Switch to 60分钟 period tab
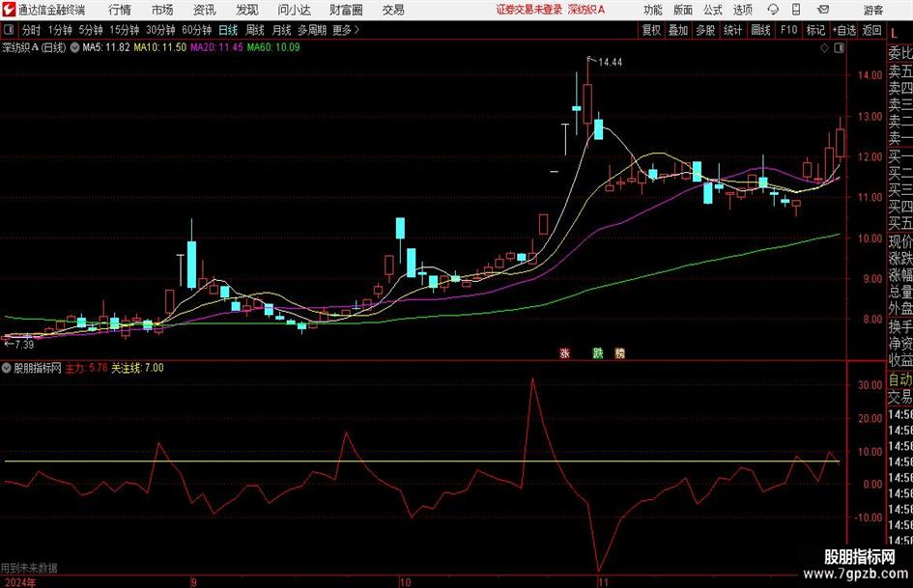 point(197,30)
